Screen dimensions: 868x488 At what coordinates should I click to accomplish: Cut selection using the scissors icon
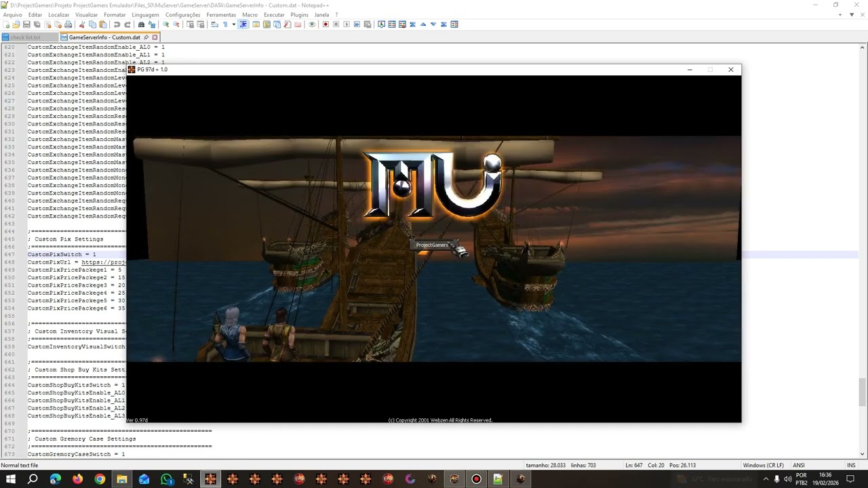pyautogui.click(x=83, y=24)
